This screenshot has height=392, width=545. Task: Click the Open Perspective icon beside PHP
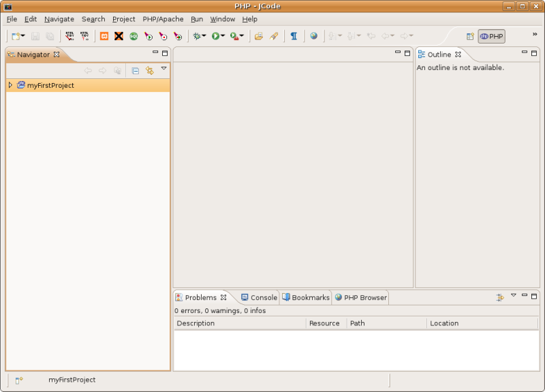pos(470,36)
